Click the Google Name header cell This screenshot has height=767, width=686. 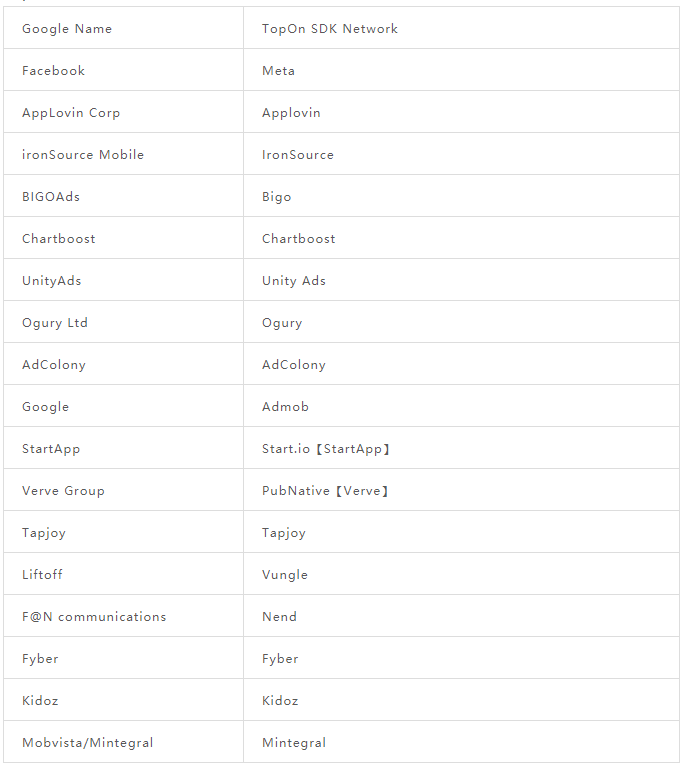(123, 28)
